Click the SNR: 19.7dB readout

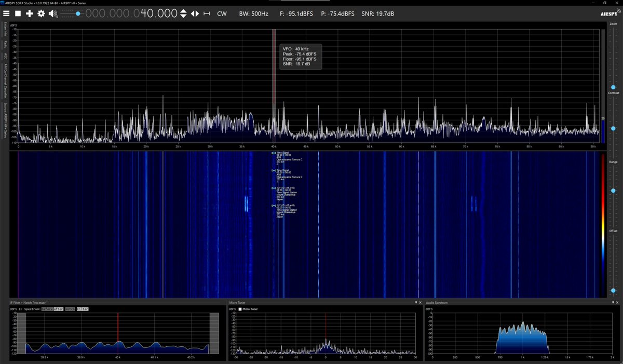click(x=378, y=14)
